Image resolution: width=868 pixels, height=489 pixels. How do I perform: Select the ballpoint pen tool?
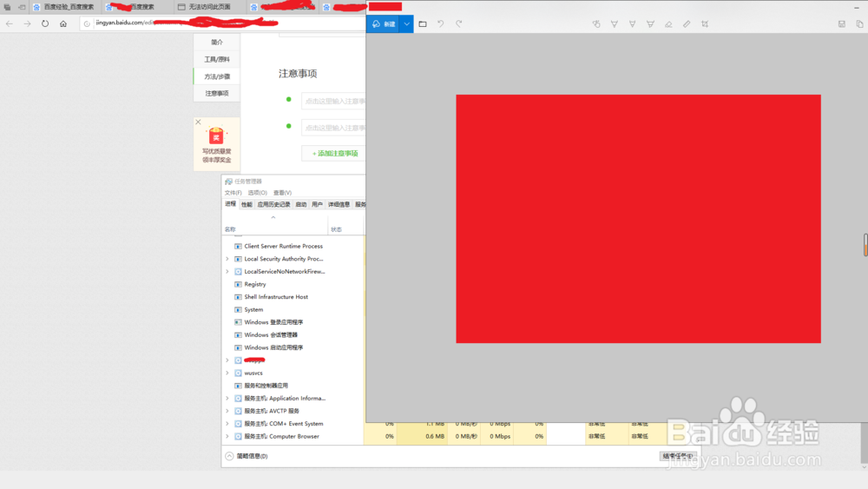click(x=615, y=23)
